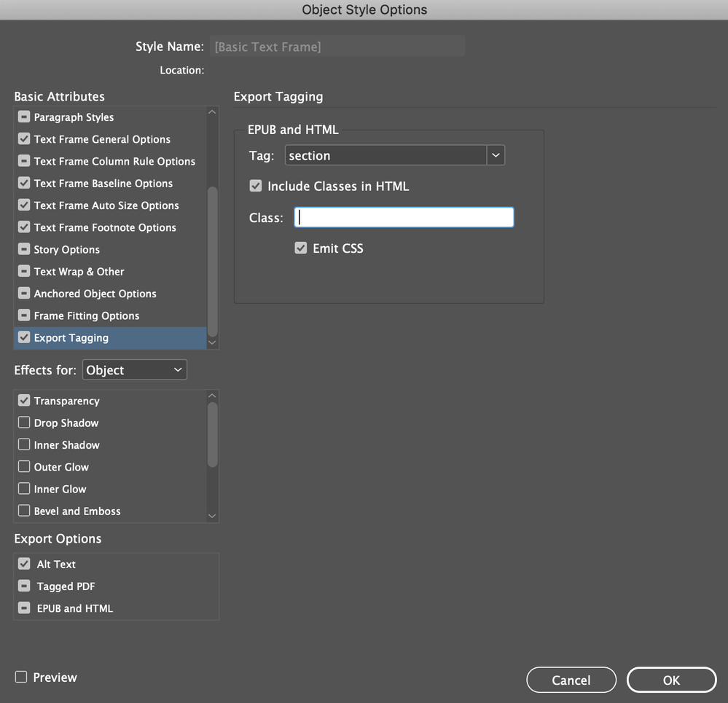Viewport: 728px width, 703px height.
Task: Select Anchored Object Options category
Action: (95, 294)
